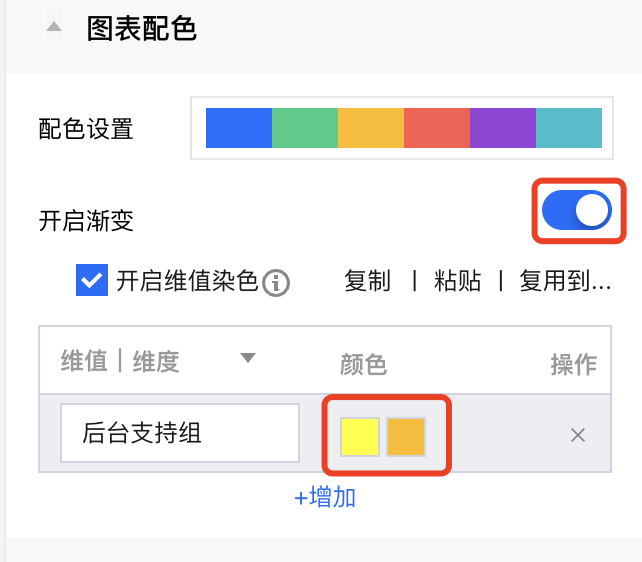The width and height of the screenshot is (642, 562).
Task: Click the 粘贴 button
Action: point(457,281)
